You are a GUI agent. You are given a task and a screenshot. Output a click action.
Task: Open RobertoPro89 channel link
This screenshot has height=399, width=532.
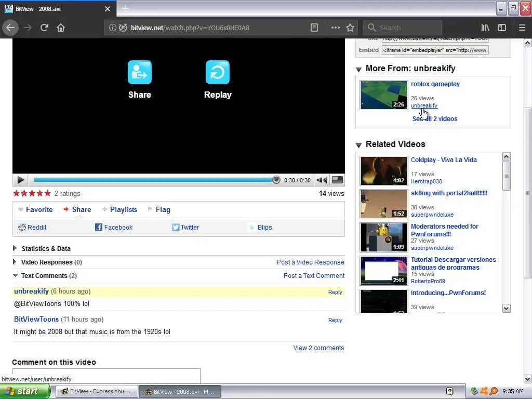(x=428, y=281)
